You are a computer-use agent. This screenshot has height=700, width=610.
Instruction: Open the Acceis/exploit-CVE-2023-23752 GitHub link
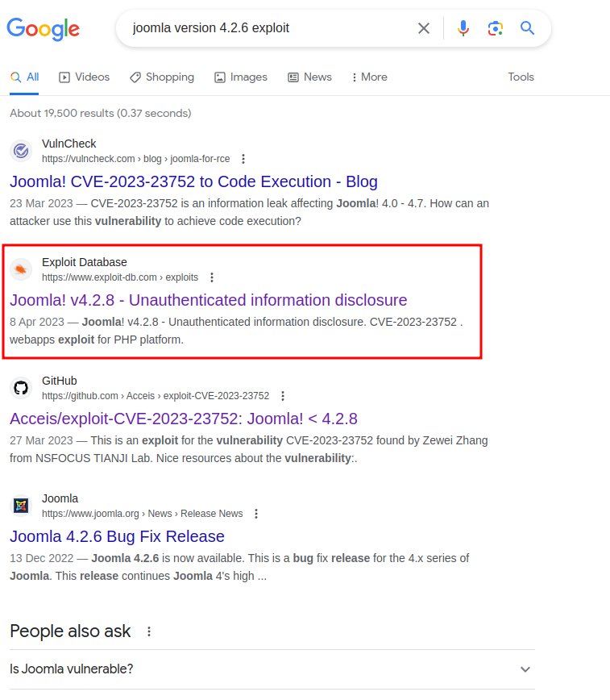pos(183,419)
